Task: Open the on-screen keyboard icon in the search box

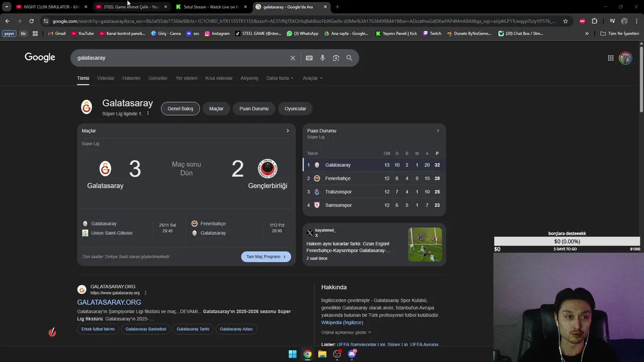Action: point(309,58)
